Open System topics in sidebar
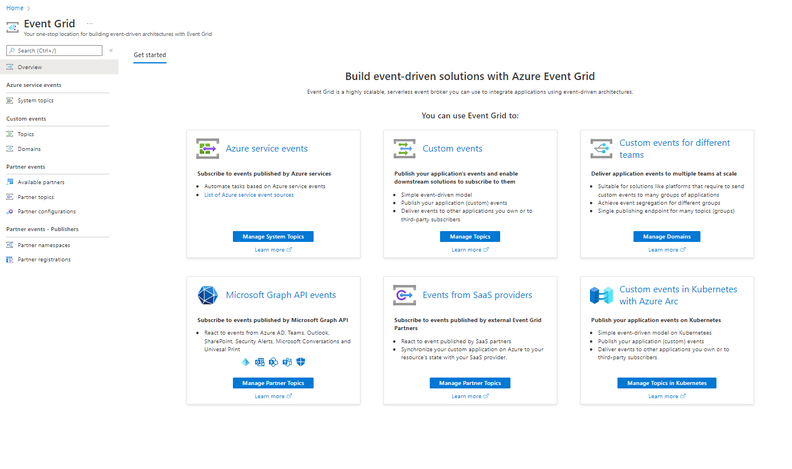The width and height of the screenshot is (792, 469). 35,100
